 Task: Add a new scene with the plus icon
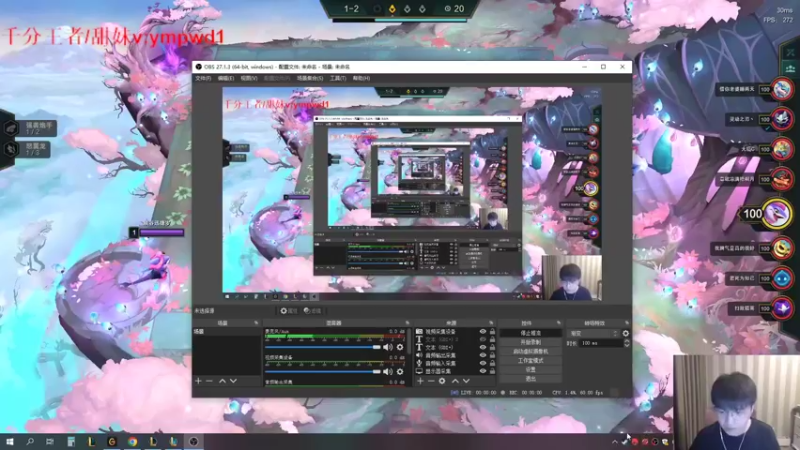[198, 381]
